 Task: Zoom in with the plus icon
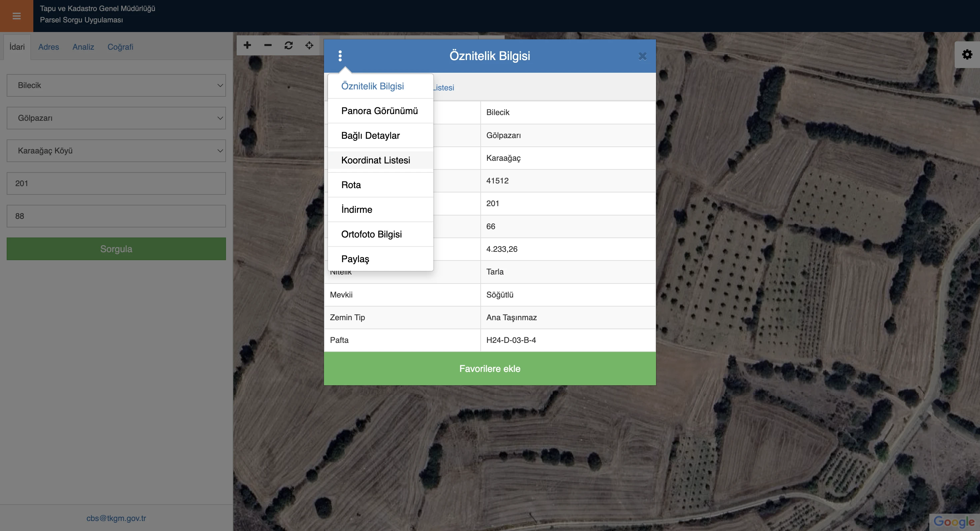247,45
